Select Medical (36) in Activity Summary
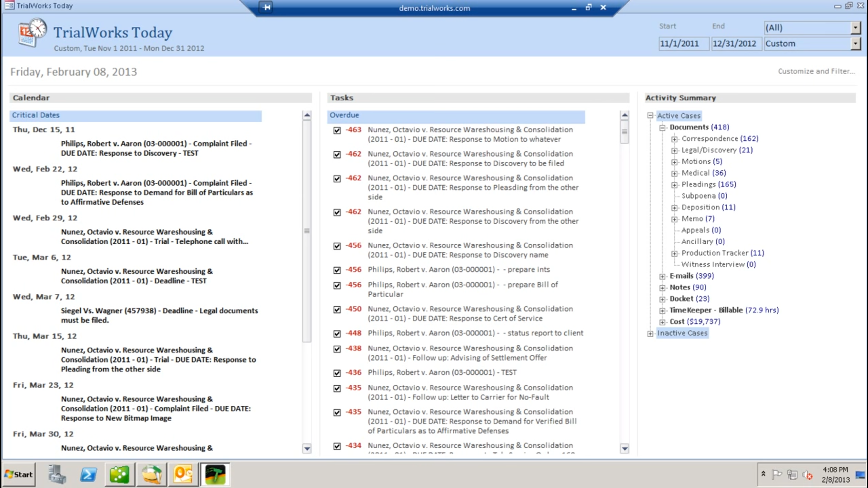 pyautogui.click(x=704, y=173)
